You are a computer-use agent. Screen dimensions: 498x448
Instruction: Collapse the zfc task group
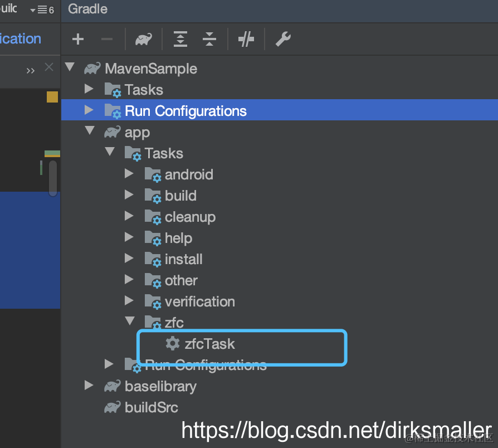[130, 321]
